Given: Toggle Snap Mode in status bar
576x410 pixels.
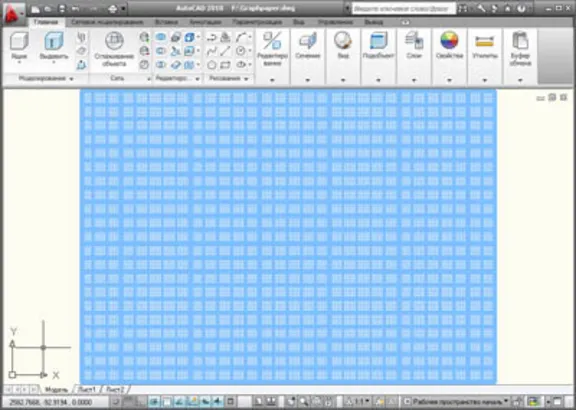Looking at the screenshot, I should pos(116,401).
